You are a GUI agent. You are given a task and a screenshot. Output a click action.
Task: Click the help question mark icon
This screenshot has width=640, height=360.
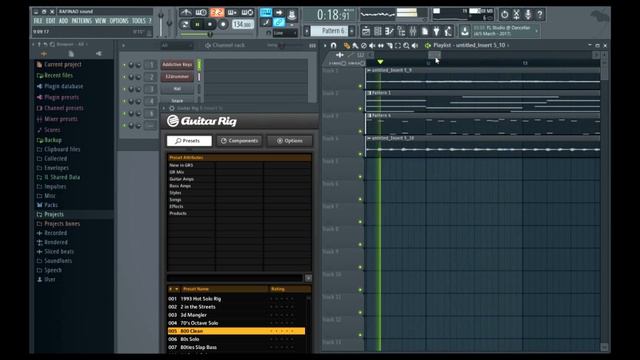540,15
